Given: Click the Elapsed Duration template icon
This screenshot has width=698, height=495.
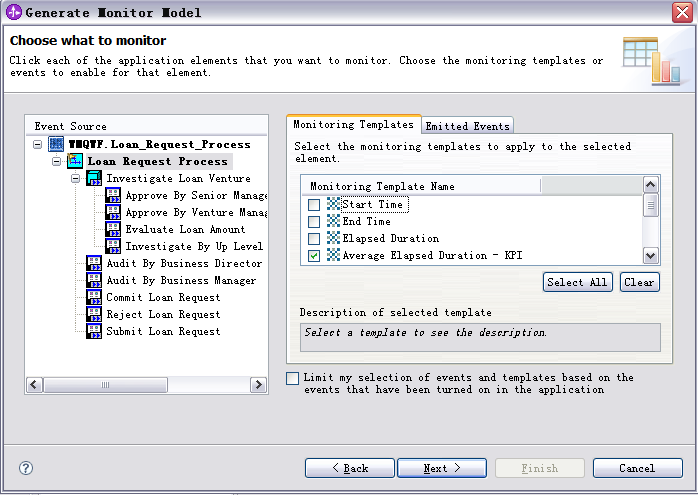Looking at the screenshot, I should tap(333, 238).
